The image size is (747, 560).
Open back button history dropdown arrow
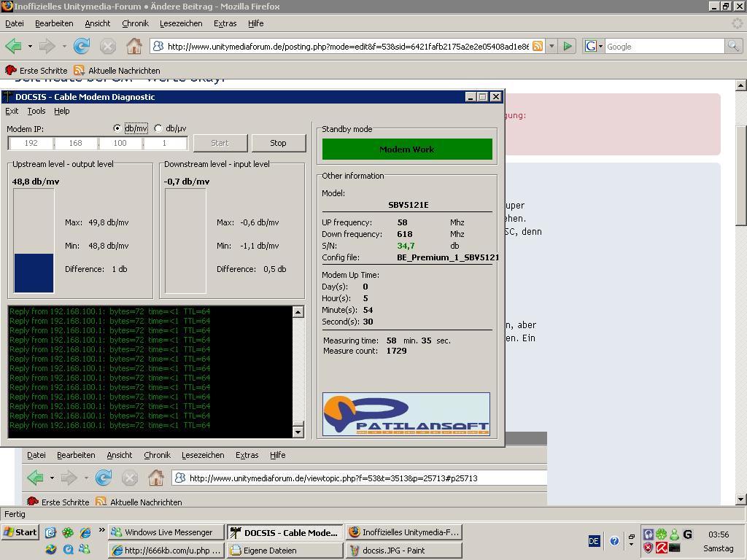(30, 46)
